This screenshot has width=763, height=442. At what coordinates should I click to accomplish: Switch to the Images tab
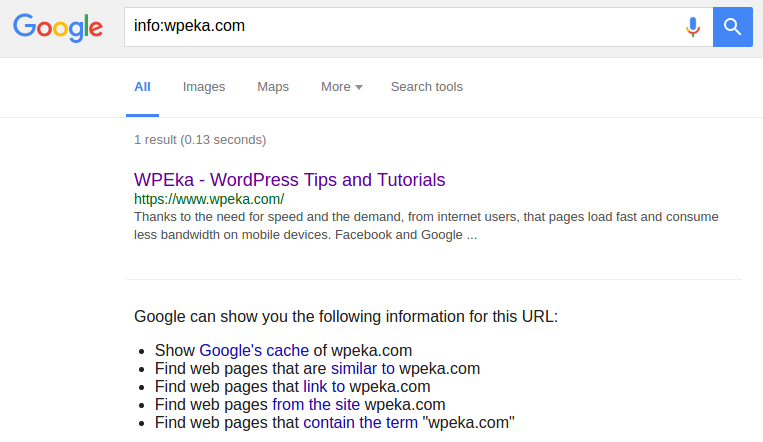pyautogui.click(x=204, y=87)
